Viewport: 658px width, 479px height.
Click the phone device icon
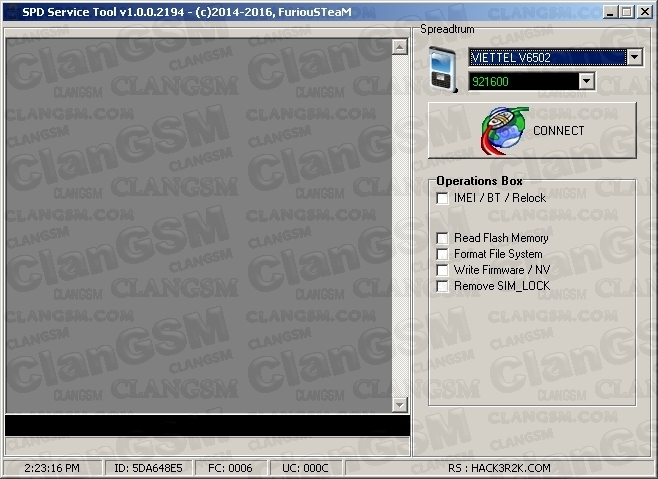coord(443,70)
